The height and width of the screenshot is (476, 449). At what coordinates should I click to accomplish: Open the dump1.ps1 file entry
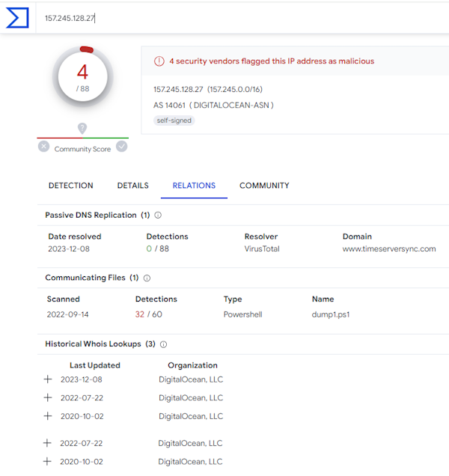pyautogui.click(x=331, y=314)
